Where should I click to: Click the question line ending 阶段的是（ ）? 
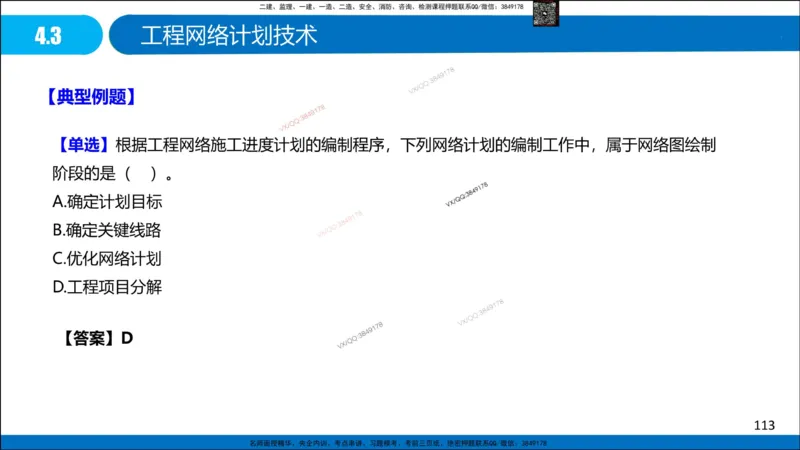(x=113, y=174)
